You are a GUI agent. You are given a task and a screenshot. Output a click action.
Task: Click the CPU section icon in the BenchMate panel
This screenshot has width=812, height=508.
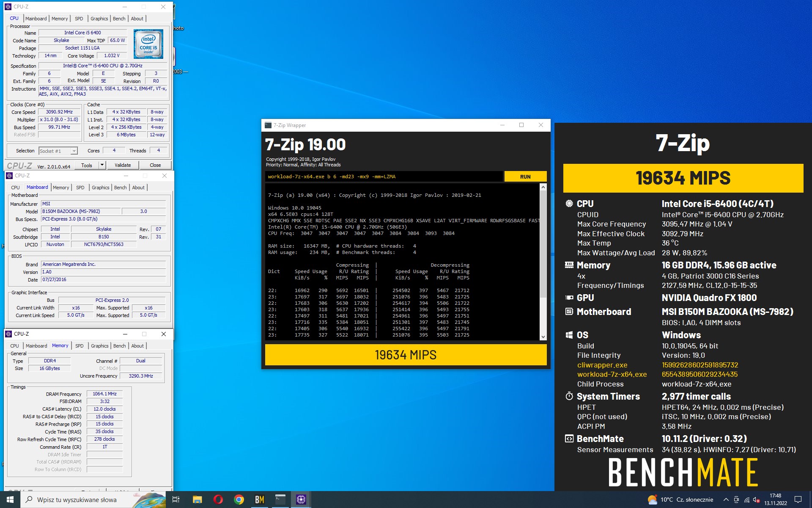(569, 204)
